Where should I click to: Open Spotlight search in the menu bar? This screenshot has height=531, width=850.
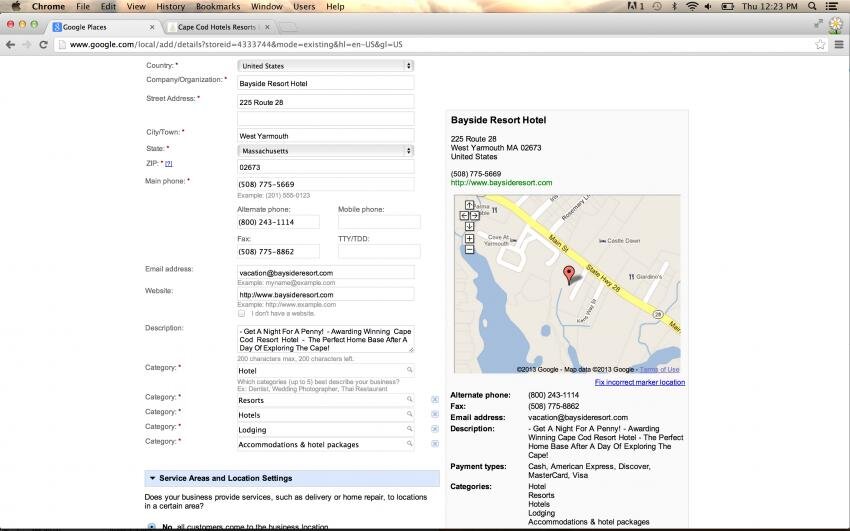tap(812, 6)
